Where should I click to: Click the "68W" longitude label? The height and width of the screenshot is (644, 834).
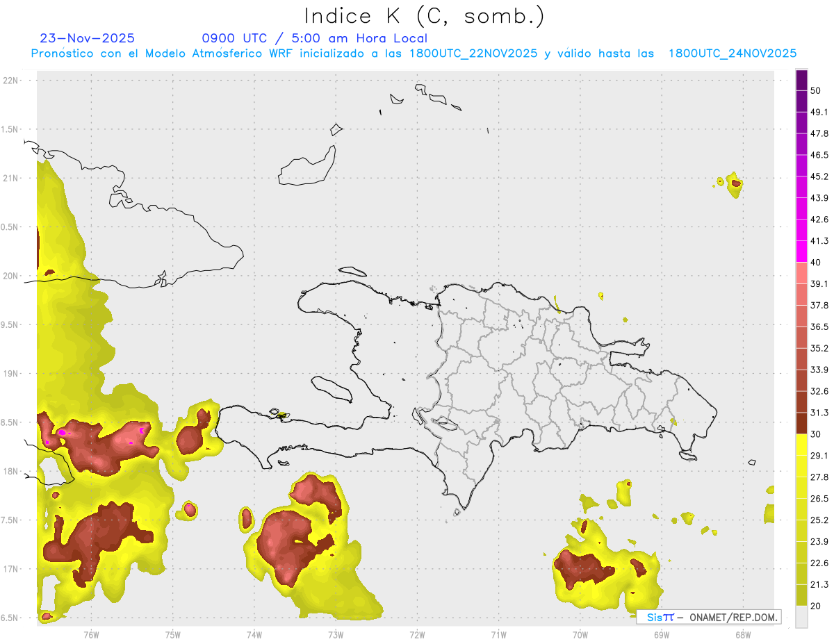pyautogui.click(x=742, y=635)
